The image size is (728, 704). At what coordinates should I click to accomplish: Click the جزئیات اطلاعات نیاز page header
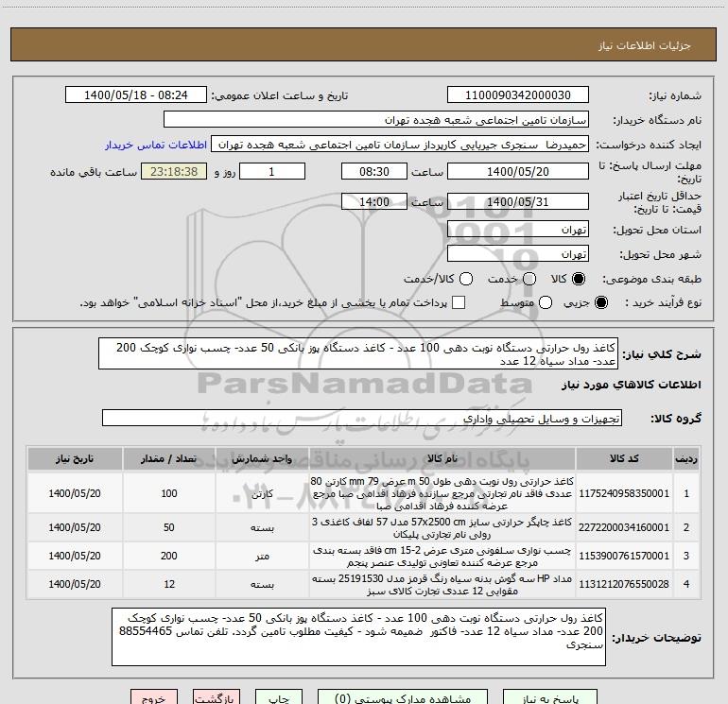coord(645,45)
